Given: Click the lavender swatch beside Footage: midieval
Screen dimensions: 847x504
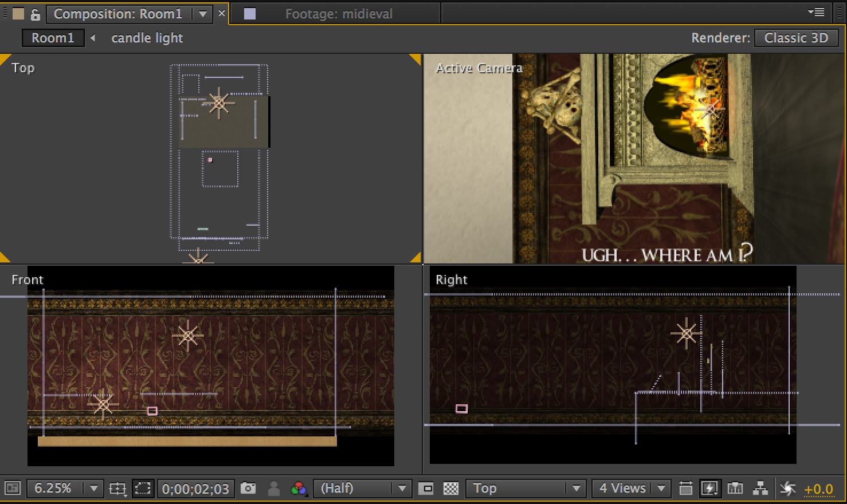Looking at the screenshot, I should pyautogui.click(x=250, y=14).
